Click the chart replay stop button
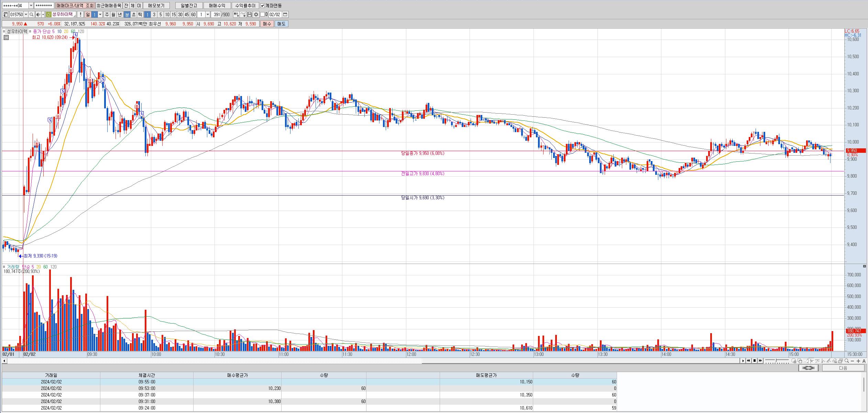Screen dimensions: 868x413 (755, 361)
